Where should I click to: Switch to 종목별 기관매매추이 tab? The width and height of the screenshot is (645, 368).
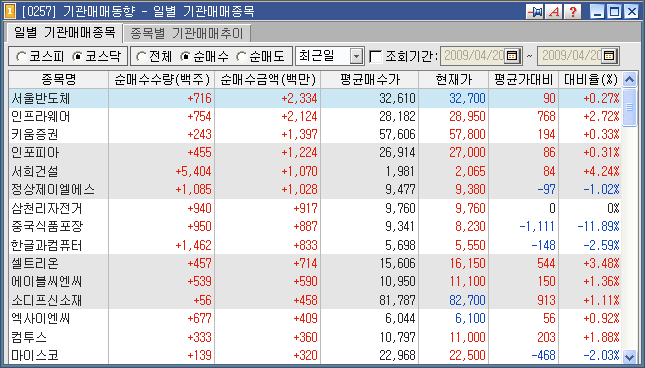click(187, 33)
